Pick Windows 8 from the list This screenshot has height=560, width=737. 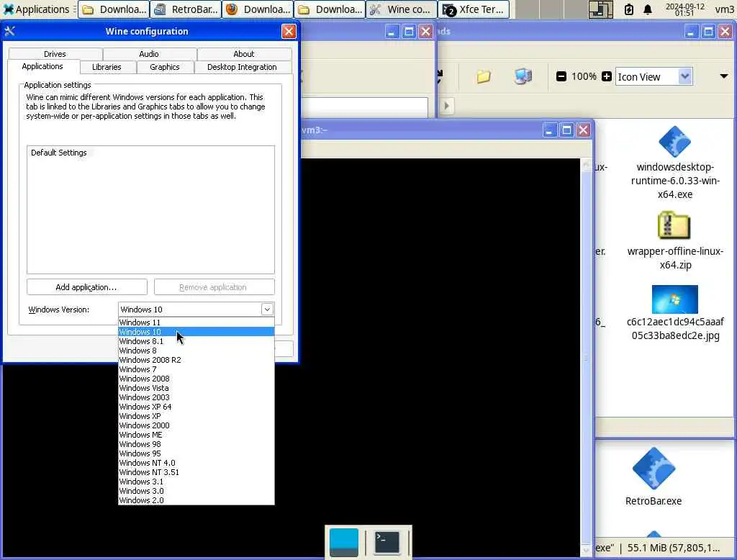click(x=196, y=351)
